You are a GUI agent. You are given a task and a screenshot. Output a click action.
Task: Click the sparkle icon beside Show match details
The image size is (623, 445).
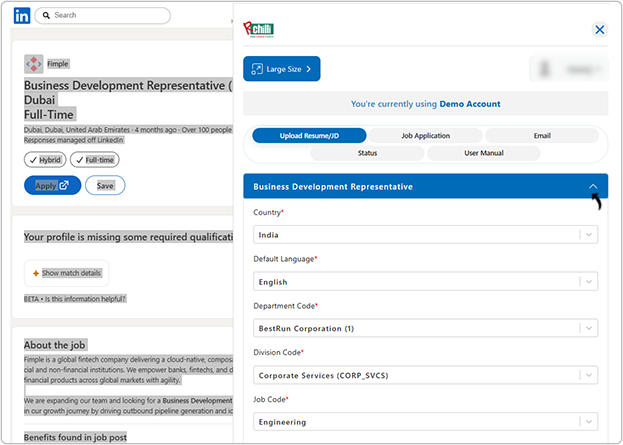pos(36,273)
